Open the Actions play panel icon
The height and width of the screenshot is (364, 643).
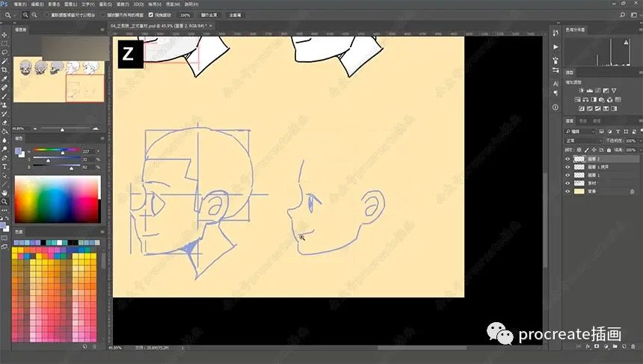tap(555, 47)
